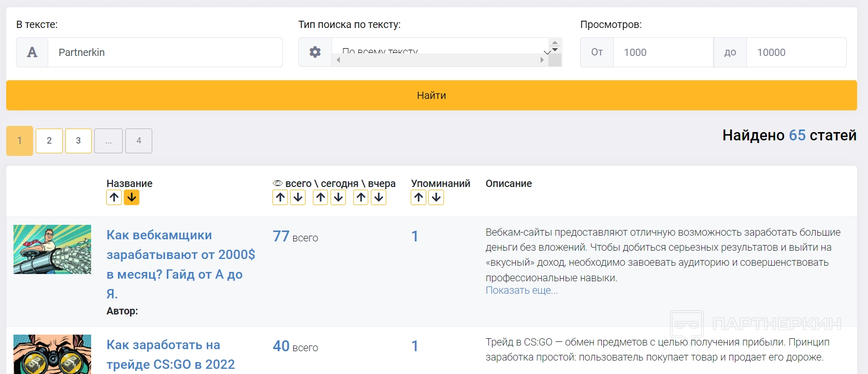The width and height of the screenshot is (868, 374).
Task: Sort by title descending arrow
Action: click(x=132, y=197)
